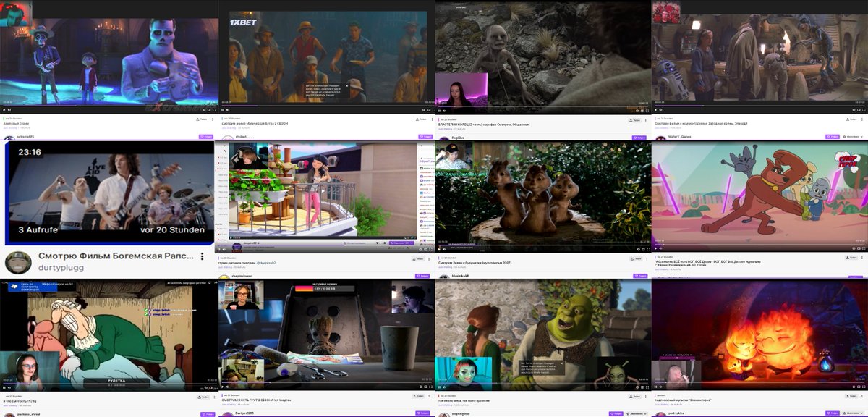Share the Звёздные войны Эпизод I video
This screenshot has width=868, height=417.
[x=851, y=119]
